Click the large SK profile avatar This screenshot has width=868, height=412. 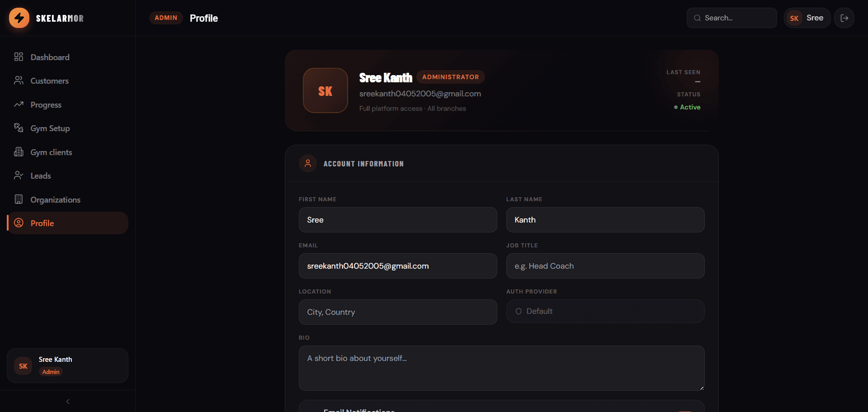325,90
